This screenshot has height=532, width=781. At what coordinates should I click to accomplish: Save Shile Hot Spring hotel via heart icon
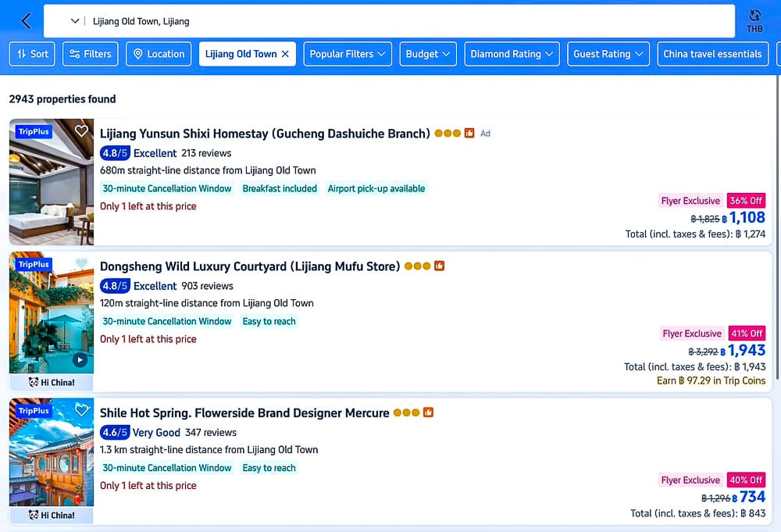[x=81, y=409]
